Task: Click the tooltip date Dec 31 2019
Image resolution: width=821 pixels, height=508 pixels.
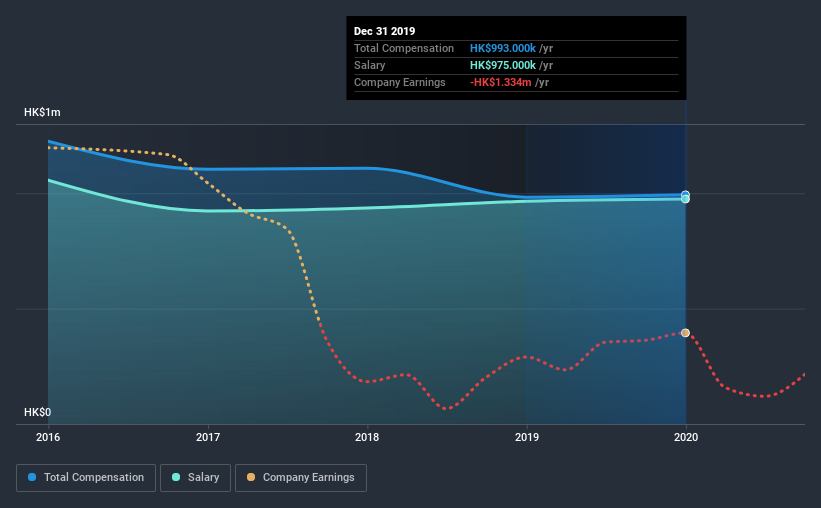Action: click(384, 31)
